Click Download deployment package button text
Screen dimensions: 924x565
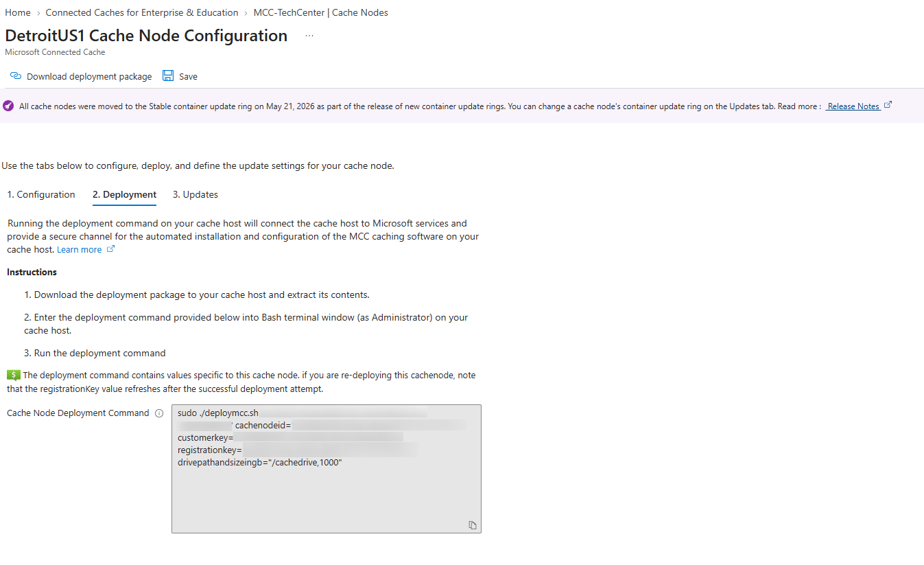click(x=89, y=76)
